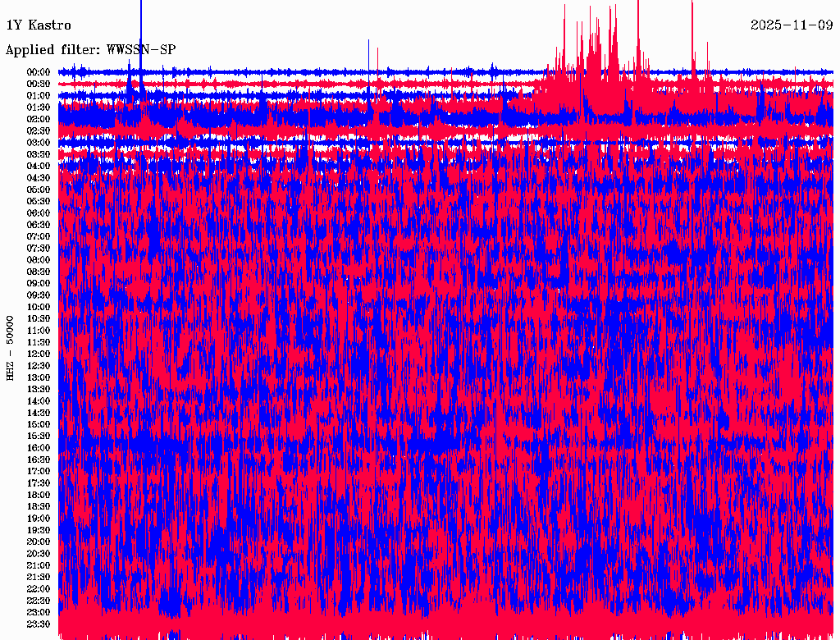Click the 1Y Kastro station title
The width and height of the screenshot is (840, 640).
click(39, 25)
